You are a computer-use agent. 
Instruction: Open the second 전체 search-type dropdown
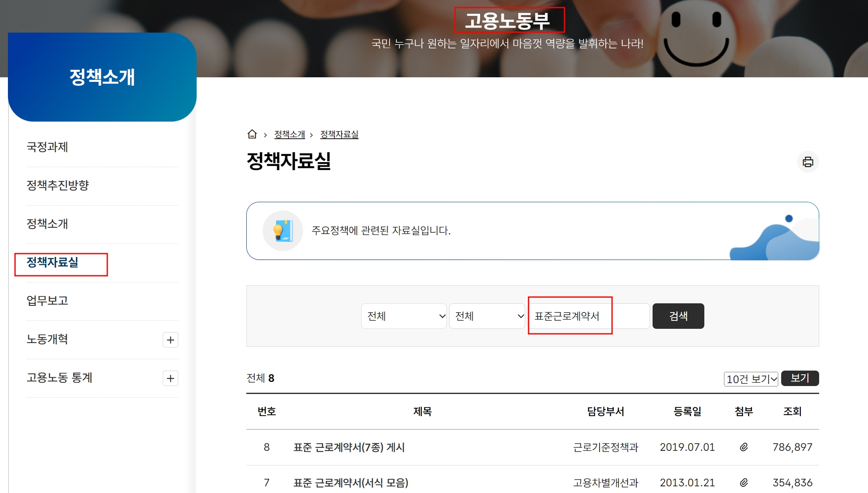point(487,316)
